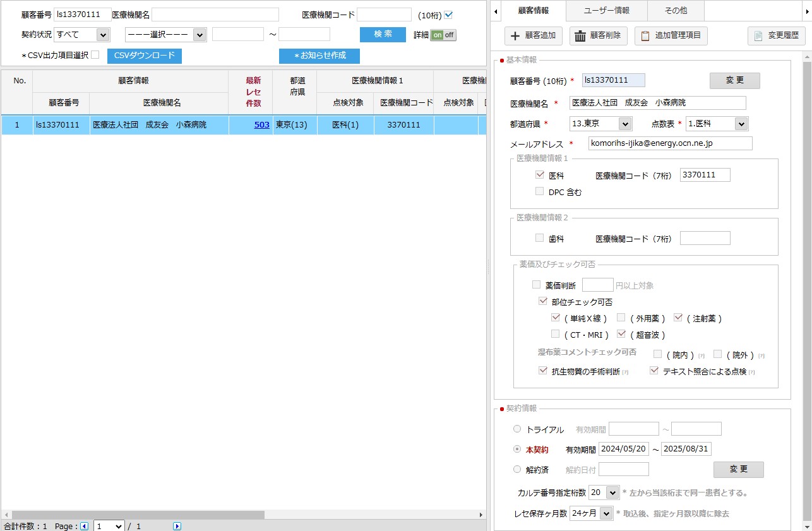This screenshot has width=812, height=531.
Task: Click 有効期間 start date 2024/05/20
Action: coord(623,449)
